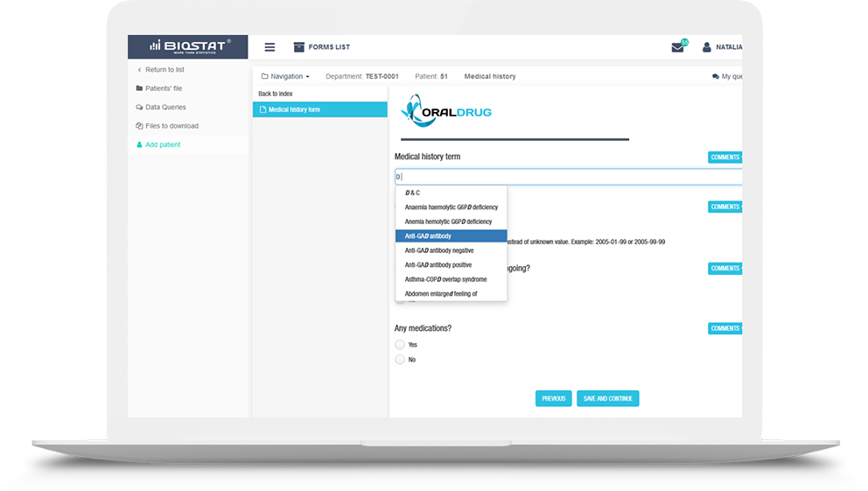Click Add patient in the sidebar

tap(163, 144)
